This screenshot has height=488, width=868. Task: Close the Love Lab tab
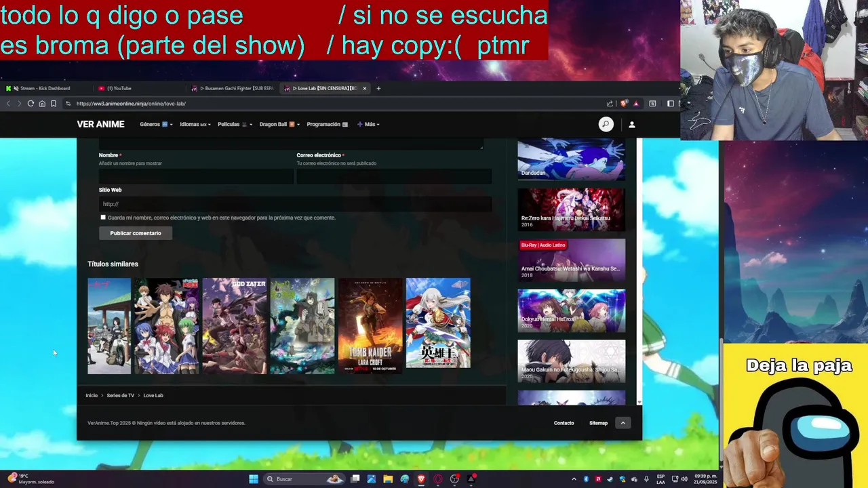coord(364,88)
